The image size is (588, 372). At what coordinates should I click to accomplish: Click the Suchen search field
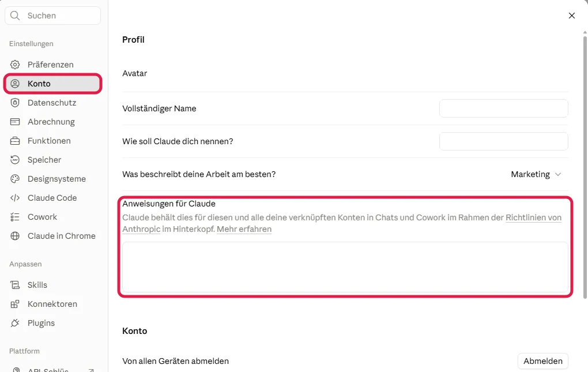pyautogui.click(x=52, y=16)
